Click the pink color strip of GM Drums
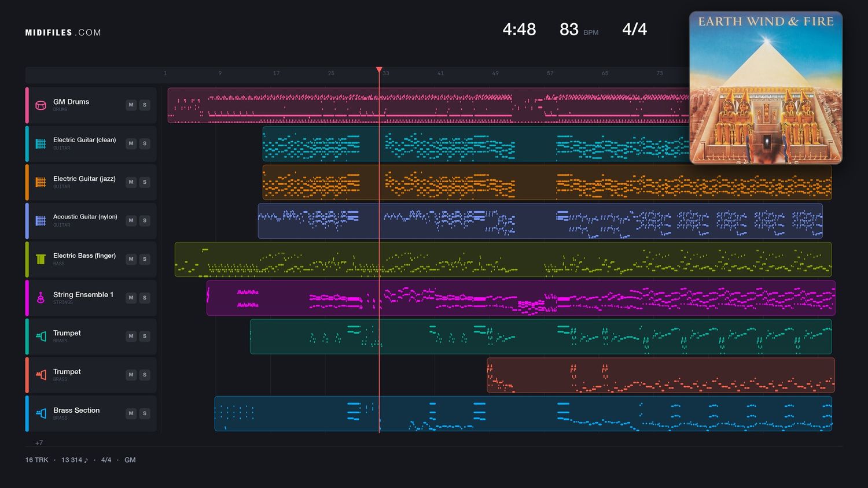The image size is (868, 488). (x=27, y=105)
